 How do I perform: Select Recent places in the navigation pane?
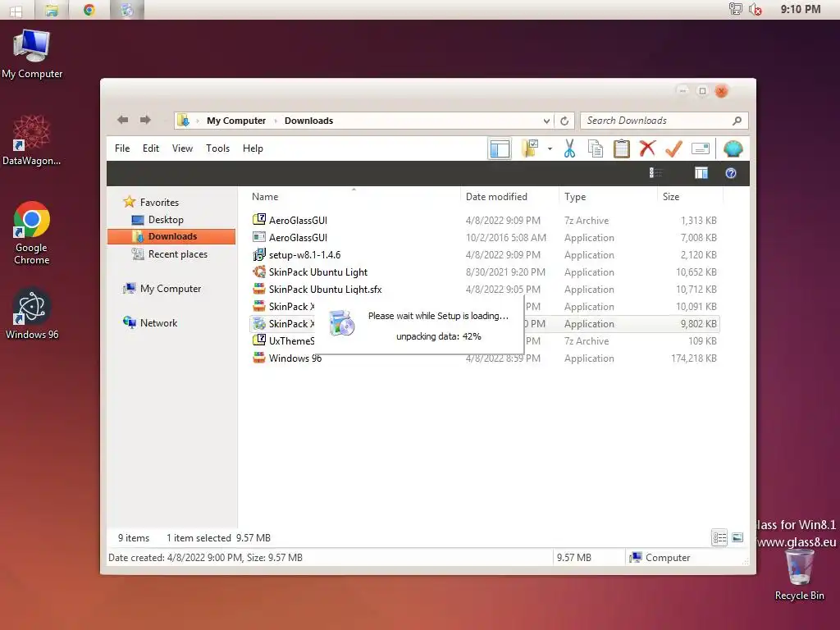(x=177, y=254)
